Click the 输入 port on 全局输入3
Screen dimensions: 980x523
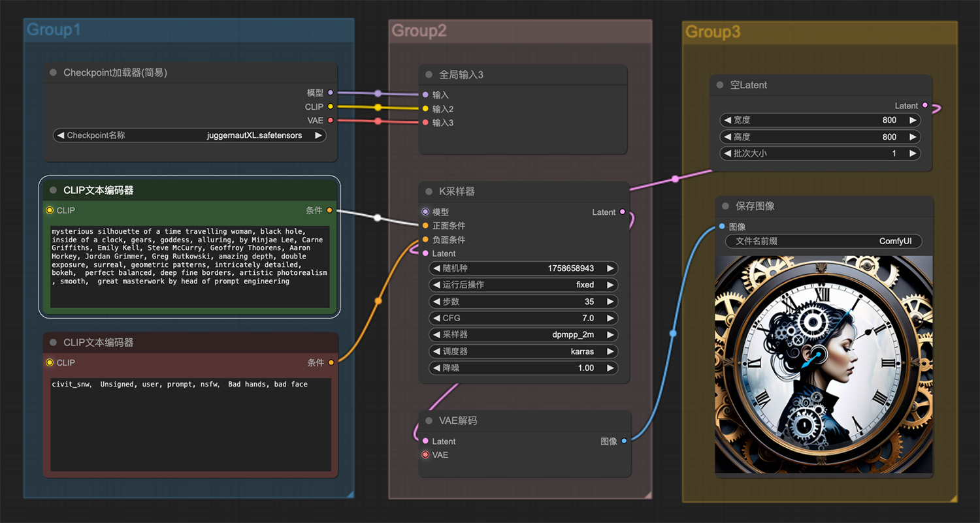click(x=426, y=95)
